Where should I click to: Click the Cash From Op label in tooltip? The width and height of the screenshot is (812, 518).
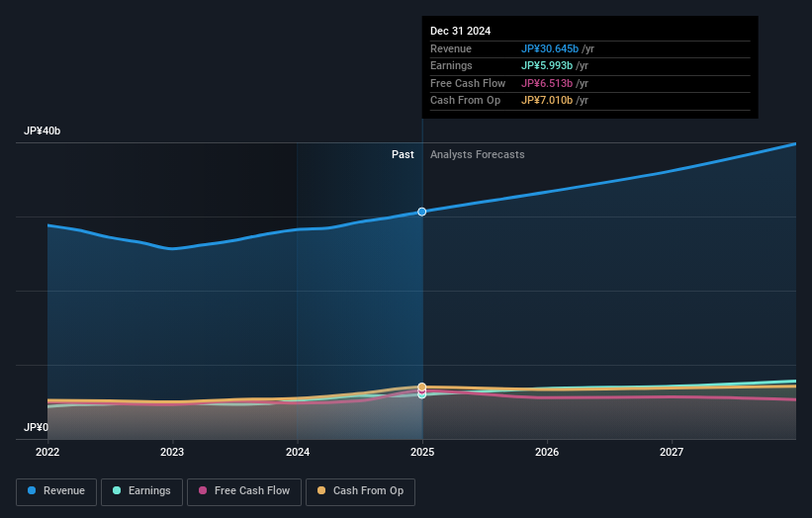coord(465,101)
